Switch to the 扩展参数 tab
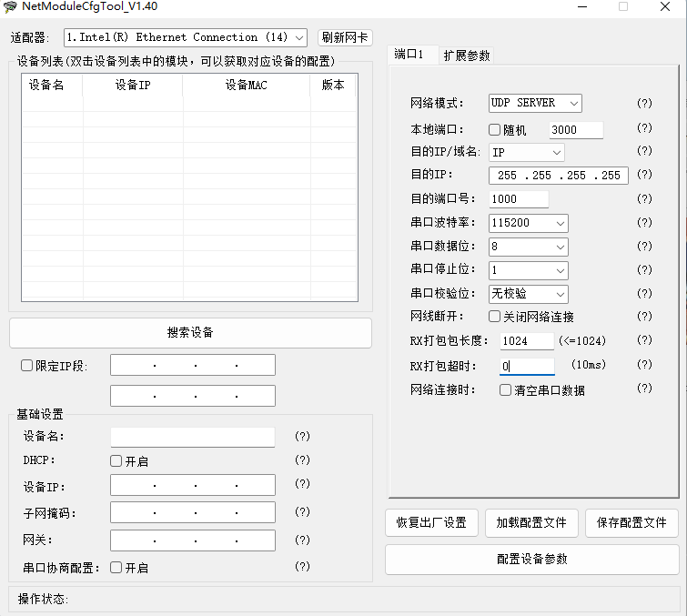Viewport: 687px width, 616px height. (467, 56)
